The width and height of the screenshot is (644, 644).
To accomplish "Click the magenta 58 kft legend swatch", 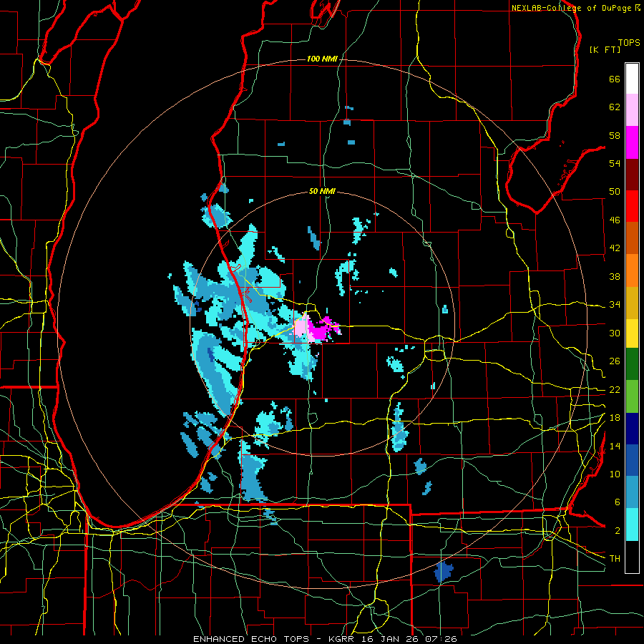I will [632, 142].
